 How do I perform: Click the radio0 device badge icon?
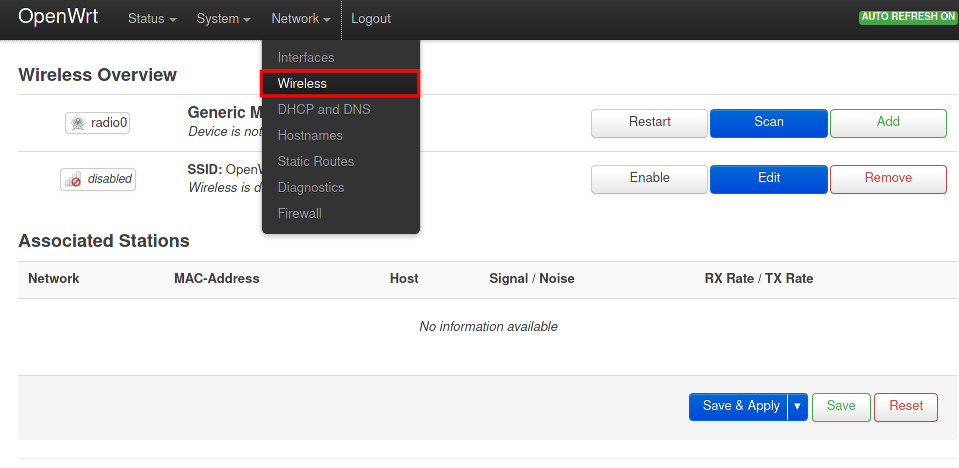click(x=98, y=123)
